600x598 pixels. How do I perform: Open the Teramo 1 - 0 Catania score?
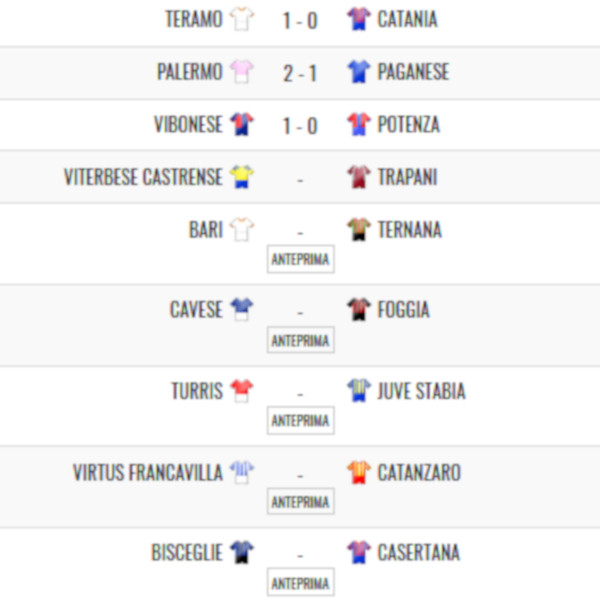click(300, 20)
